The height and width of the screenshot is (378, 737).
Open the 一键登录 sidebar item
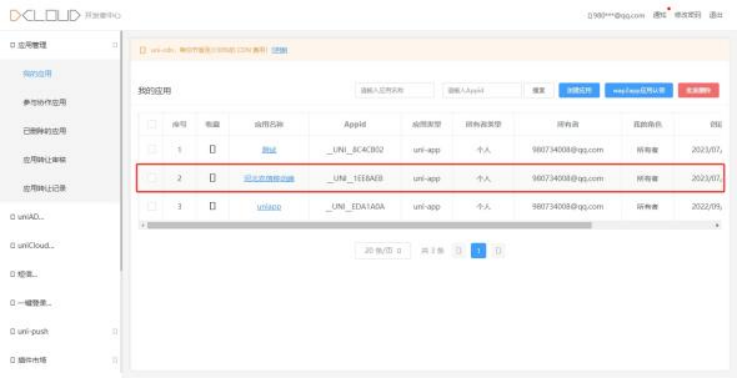click(31, 303)
